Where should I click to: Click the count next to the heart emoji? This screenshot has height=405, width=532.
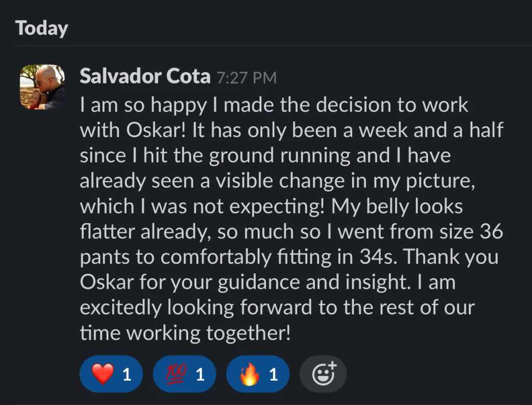tap(127, 374)
